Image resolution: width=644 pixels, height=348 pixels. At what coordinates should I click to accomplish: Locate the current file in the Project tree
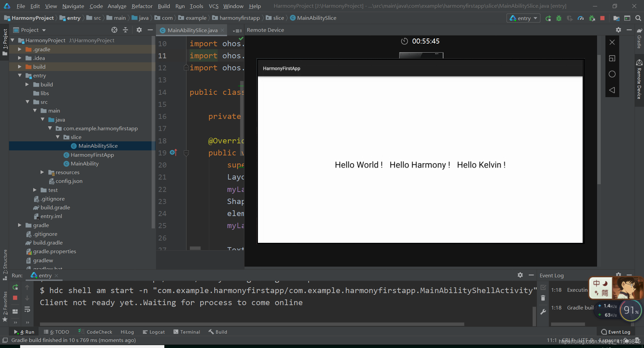(114, 30)
